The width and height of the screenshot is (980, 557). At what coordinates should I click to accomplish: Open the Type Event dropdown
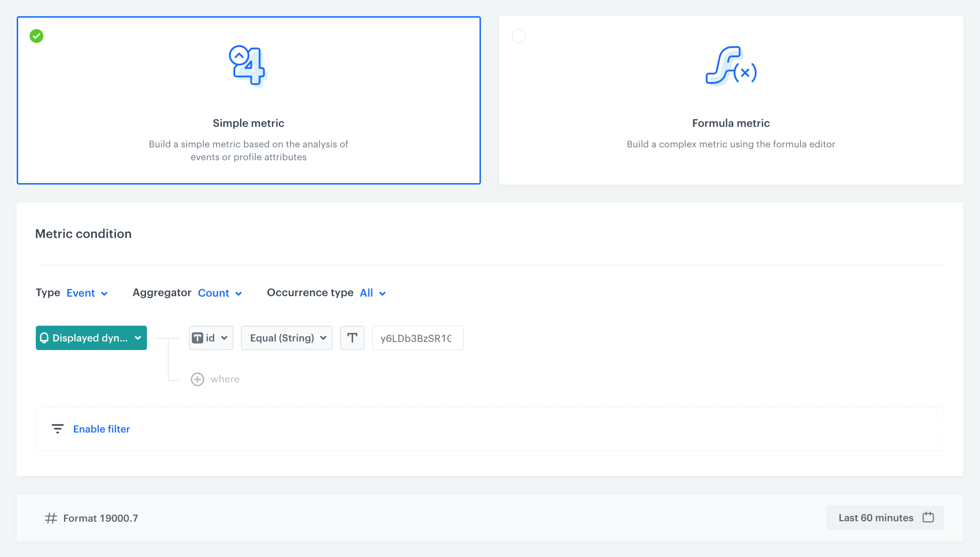[x=87, y=293]
